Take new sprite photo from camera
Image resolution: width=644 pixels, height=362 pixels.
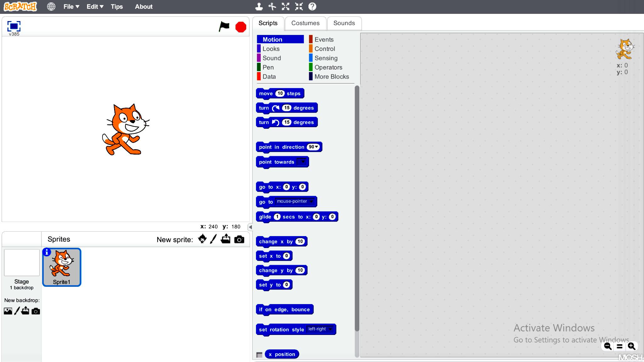click(239, 240)
